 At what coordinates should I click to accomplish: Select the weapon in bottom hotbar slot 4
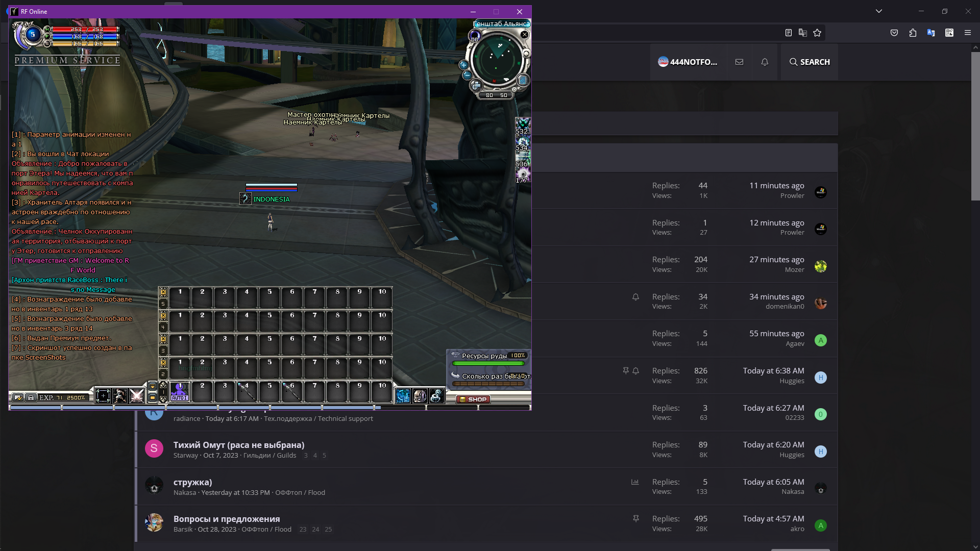[x=247, y=392]
